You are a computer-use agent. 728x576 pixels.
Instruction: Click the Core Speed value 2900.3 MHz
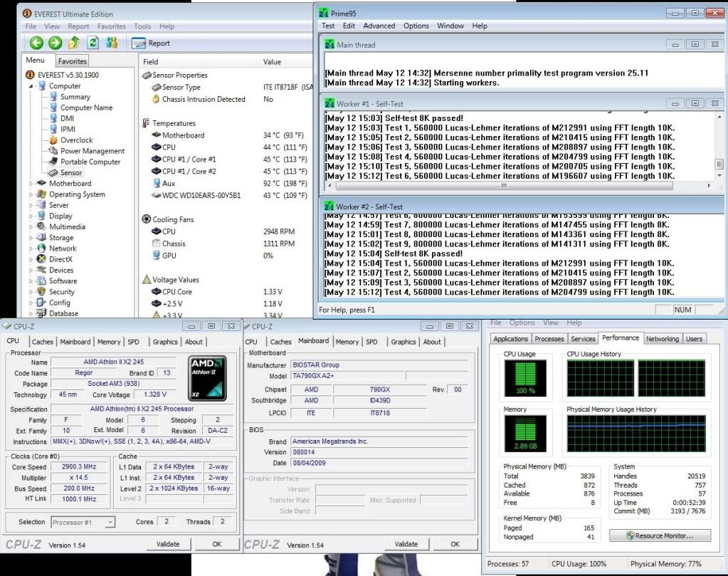coord(79,466)
